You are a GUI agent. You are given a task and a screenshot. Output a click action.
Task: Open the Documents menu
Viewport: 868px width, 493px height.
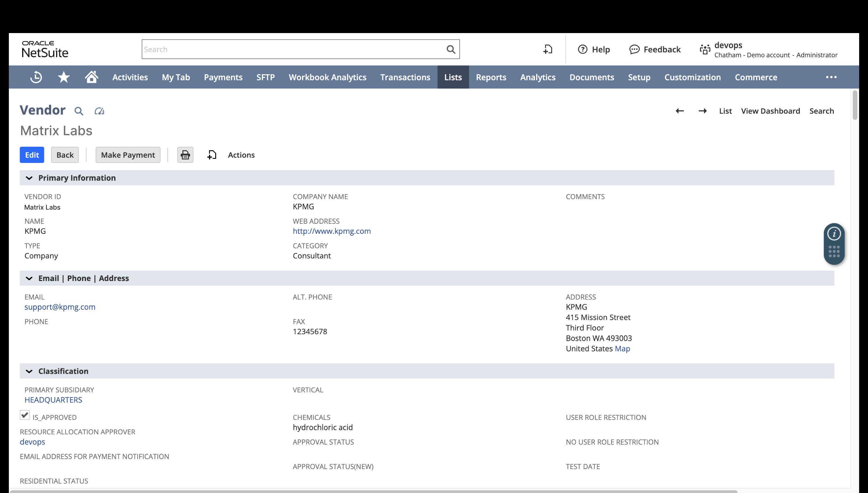point(591,77)
